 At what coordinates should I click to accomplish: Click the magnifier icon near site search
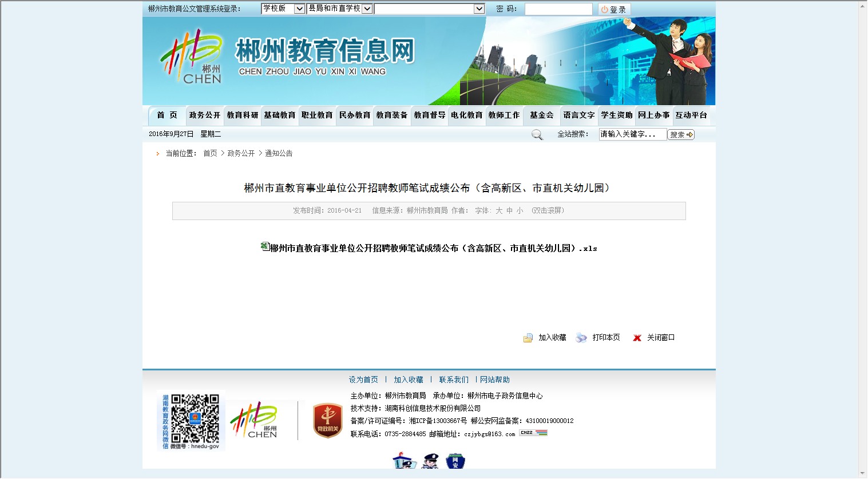click(537, 135)
